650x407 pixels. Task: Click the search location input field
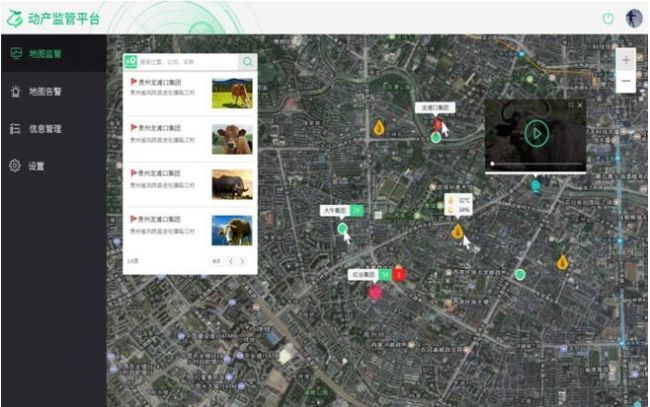[x=186, y=62]
